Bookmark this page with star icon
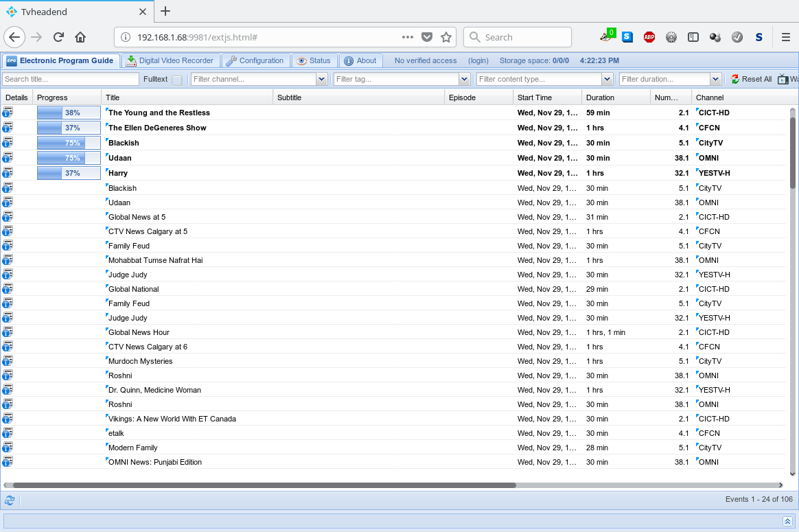The image size is (799, 532). 446,37
